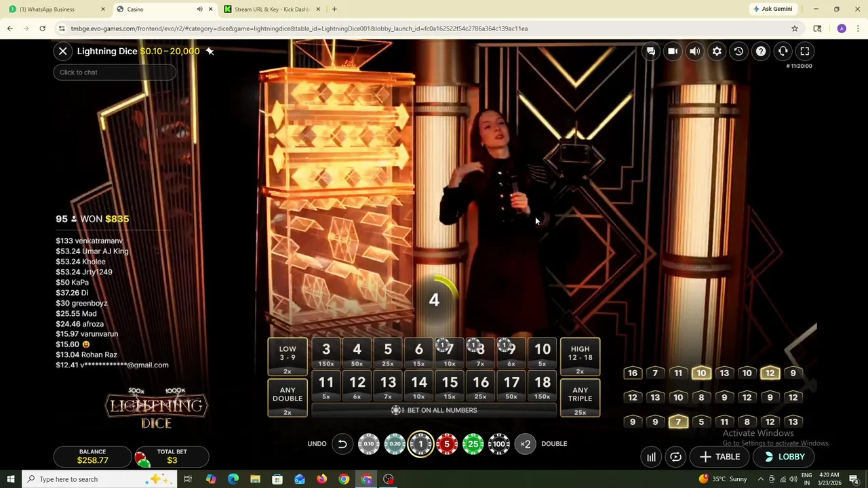Viewport: 868px width, 488px height.
Task: Mute the game sound speaker icon
Action: pyautogui.click(x=694, y=51)
